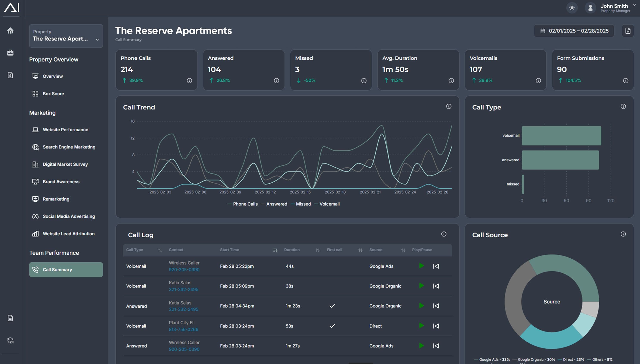Click the home icon in left rail
The width and height of the screenshot is (640, 364).
10,31
